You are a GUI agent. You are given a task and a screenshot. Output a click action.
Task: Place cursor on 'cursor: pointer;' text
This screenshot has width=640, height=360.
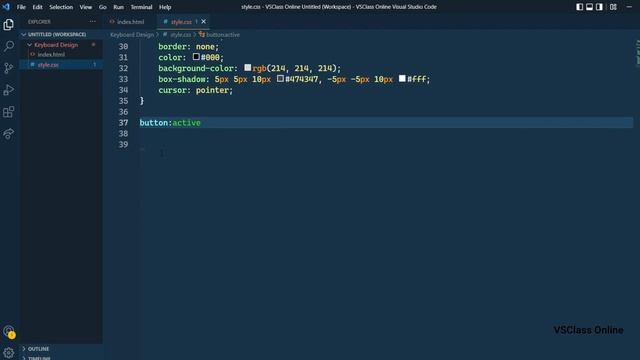pos(196,90)
